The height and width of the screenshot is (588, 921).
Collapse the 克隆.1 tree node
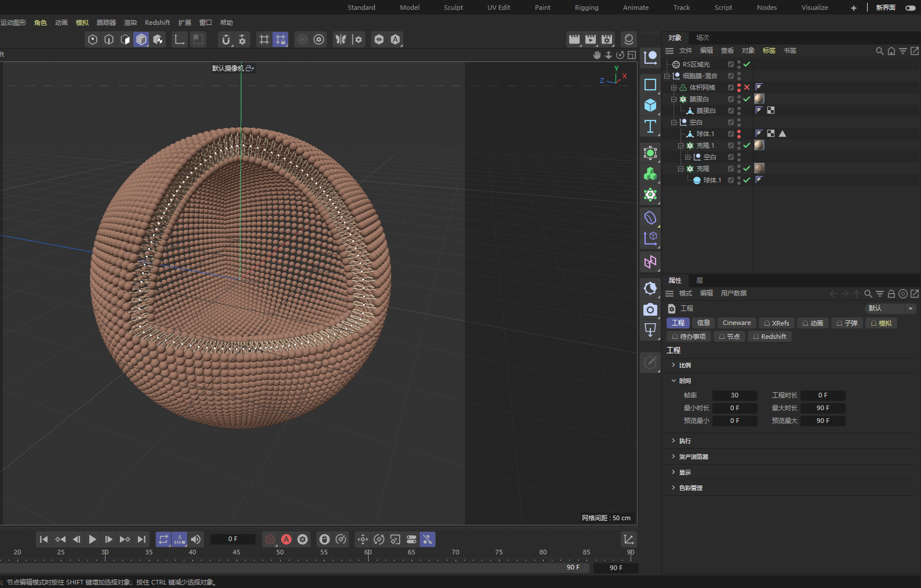pos(681,145)
